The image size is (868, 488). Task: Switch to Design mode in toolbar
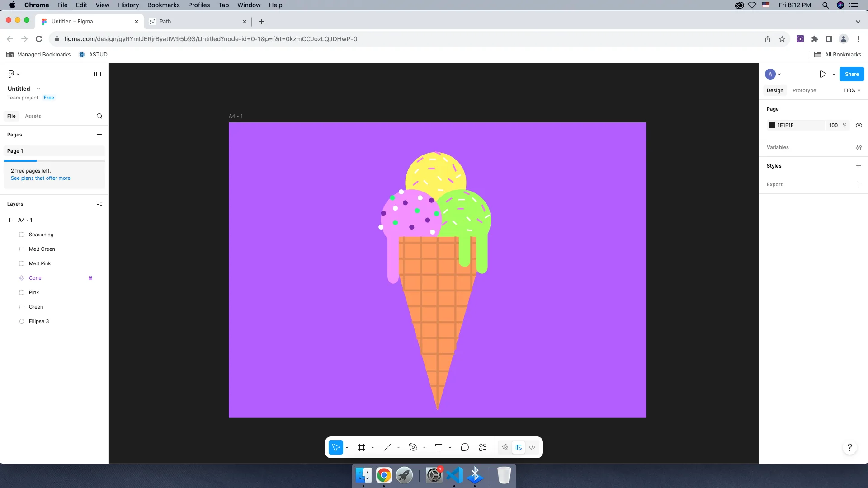click(519, 447)
